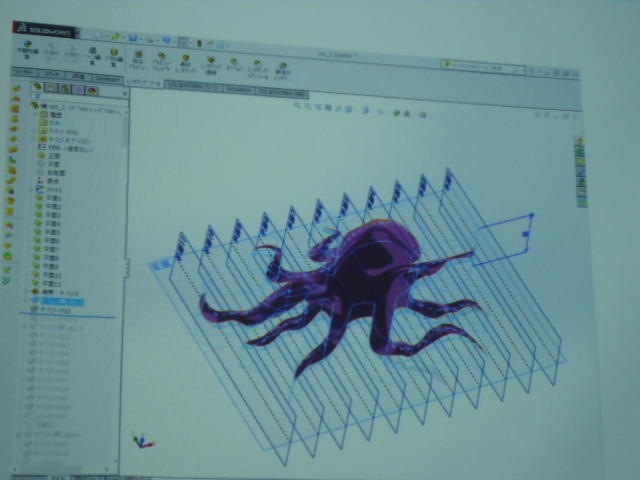Open the SolidWorks menu arrow beside logo
Image resolution: width=640 pixels, height=480 pixels.
pyautogui.click(x=78, y=33)
